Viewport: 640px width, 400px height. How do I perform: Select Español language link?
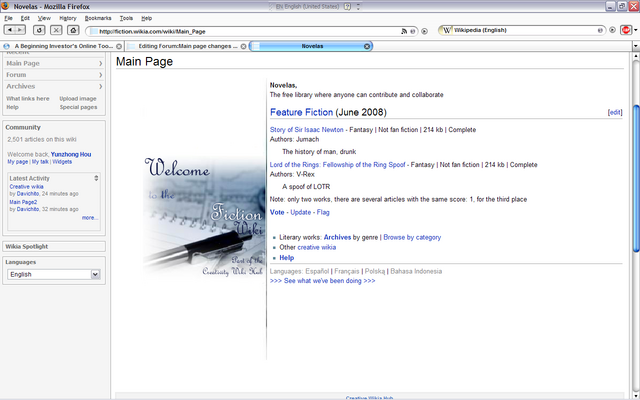tap(317, 271)
